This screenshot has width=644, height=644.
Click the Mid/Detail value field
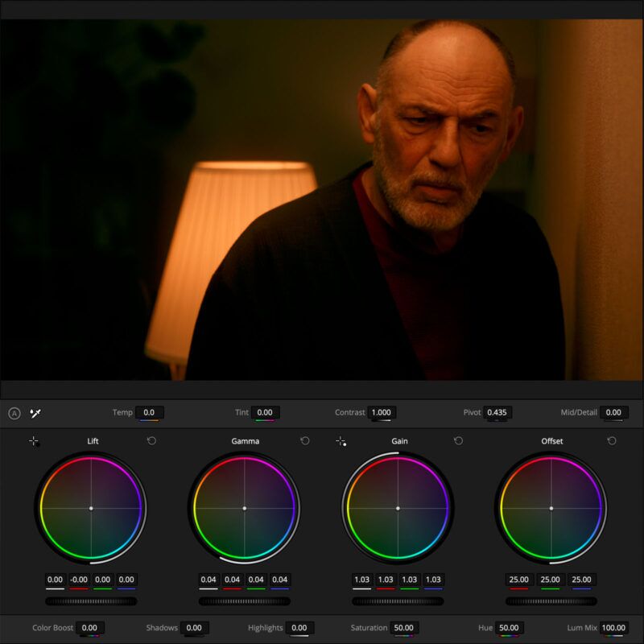[x=613, y=412]
